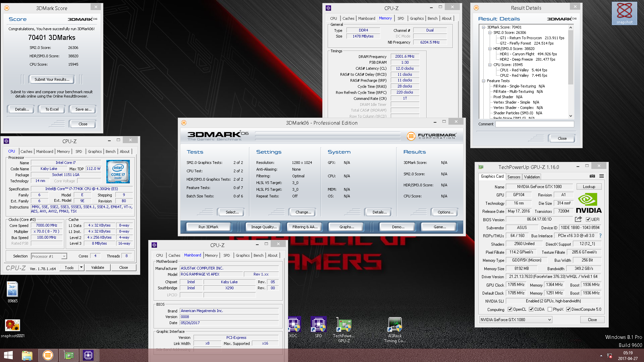Open the snaphsot0001 desktop image icon
644x362 pixels.
pyautogui.click(x=12, y=328)
